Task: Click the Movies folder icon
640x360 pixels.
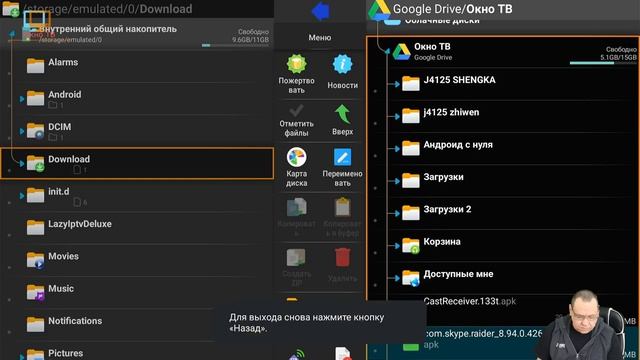Action: pos(36,260)
